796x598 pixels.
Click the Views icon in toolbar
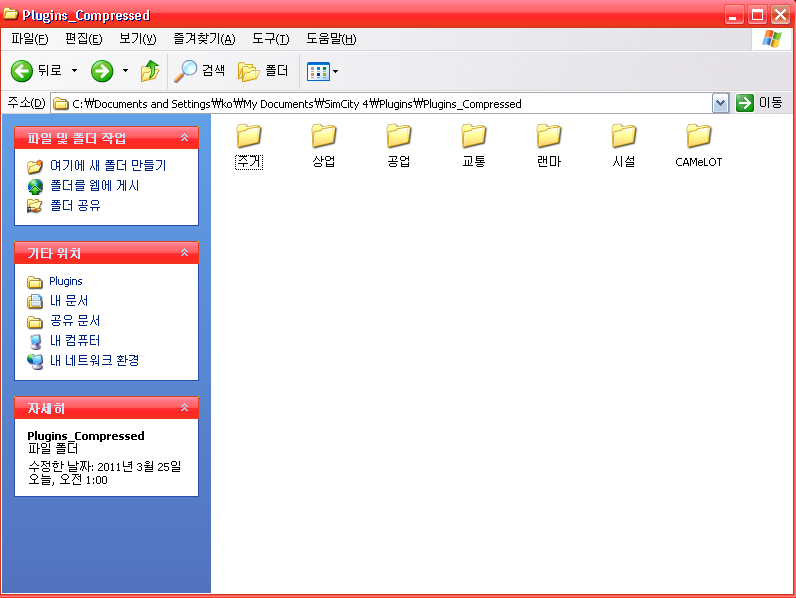point(318,72)
